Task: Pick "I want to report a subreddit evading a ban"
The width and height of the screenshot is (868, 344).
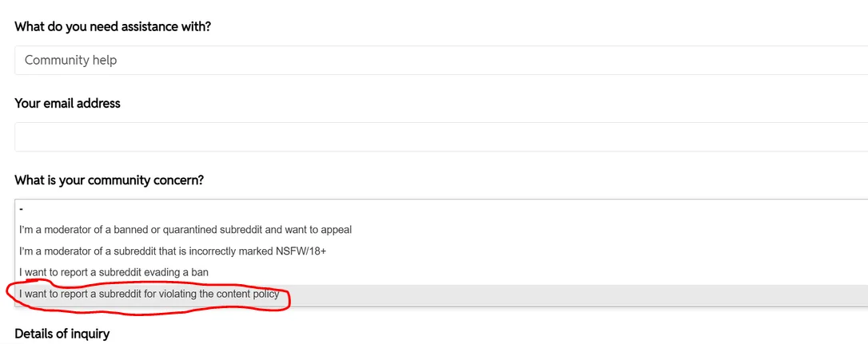Action: coord(113,273)
